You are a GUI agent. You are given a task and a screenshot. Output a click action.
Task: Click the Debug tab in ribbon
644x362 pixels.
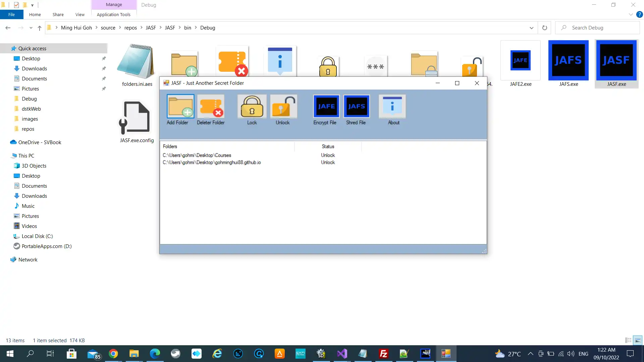(149, 5)
